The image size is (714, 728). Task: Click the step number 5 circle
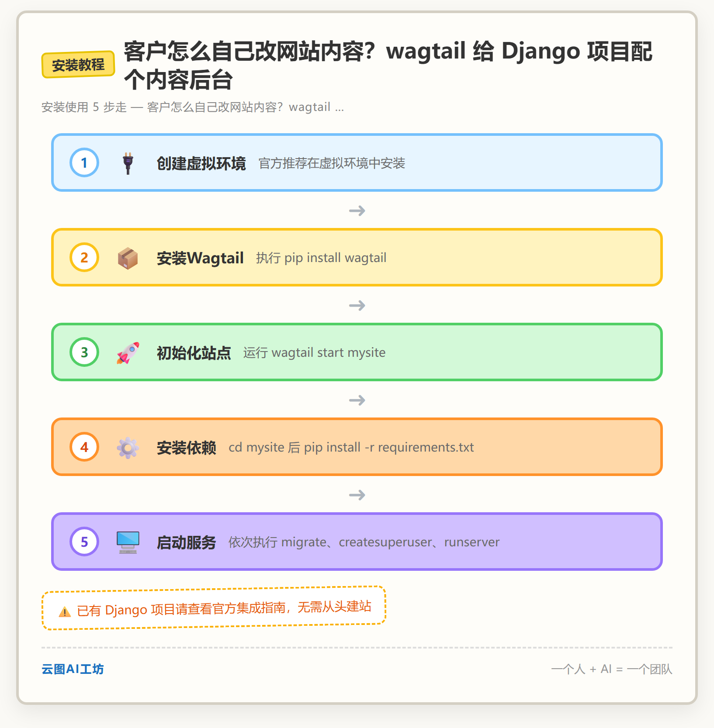[84, 542]
